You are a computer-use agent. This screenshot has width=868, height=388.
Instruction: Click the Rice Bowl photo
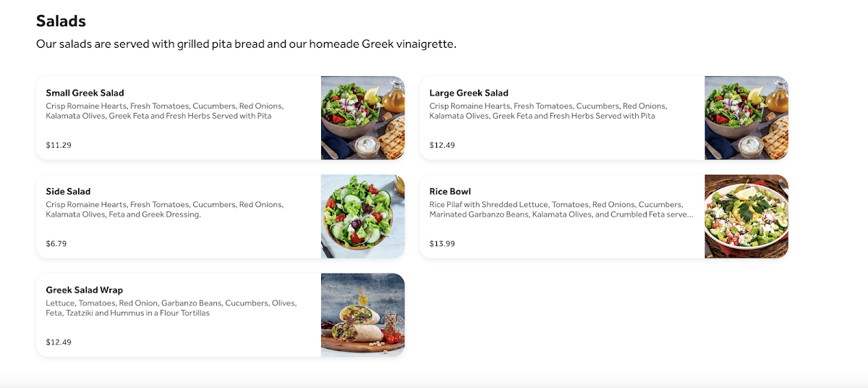(x=746, y=216)
